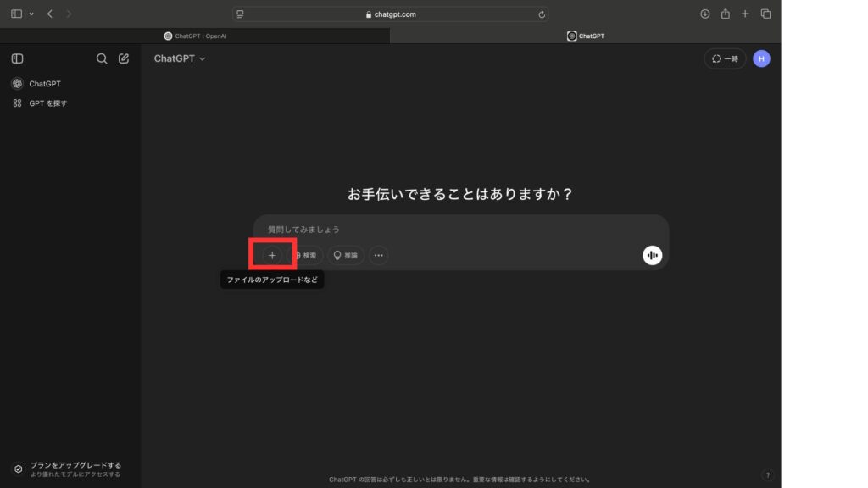The image size is (868, 488).
Task: Open Safari share icon
Action: point(726,14)
